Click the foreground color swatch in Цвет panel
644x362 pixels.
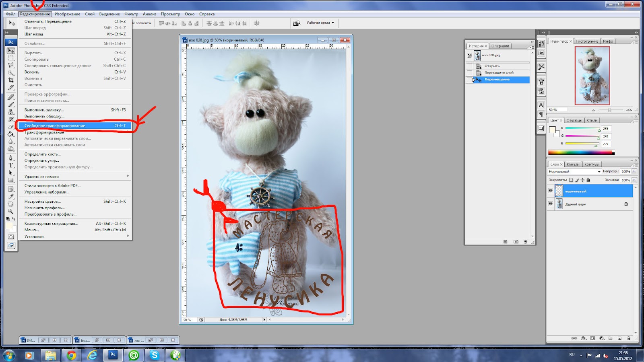click(552, 130)
